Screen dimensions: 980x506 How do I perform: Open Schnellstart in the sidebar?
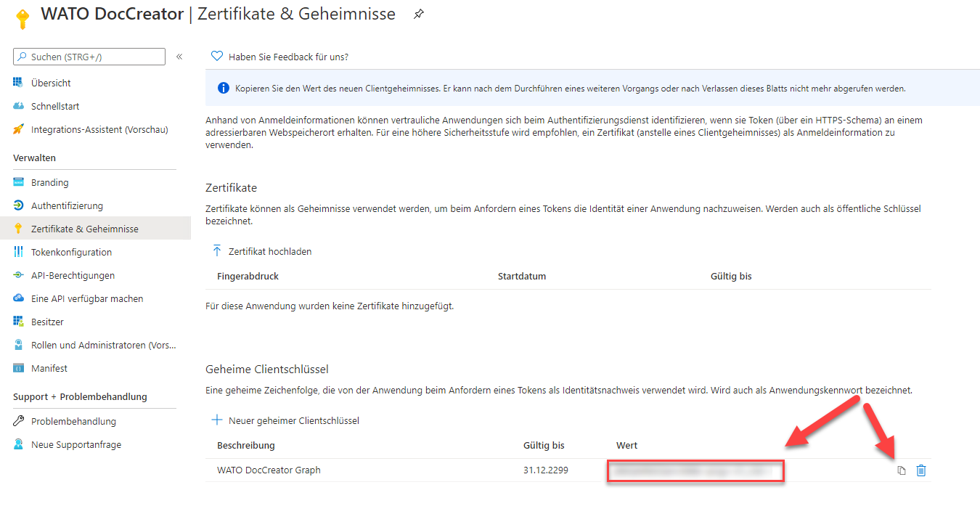[x=55, y=106]
